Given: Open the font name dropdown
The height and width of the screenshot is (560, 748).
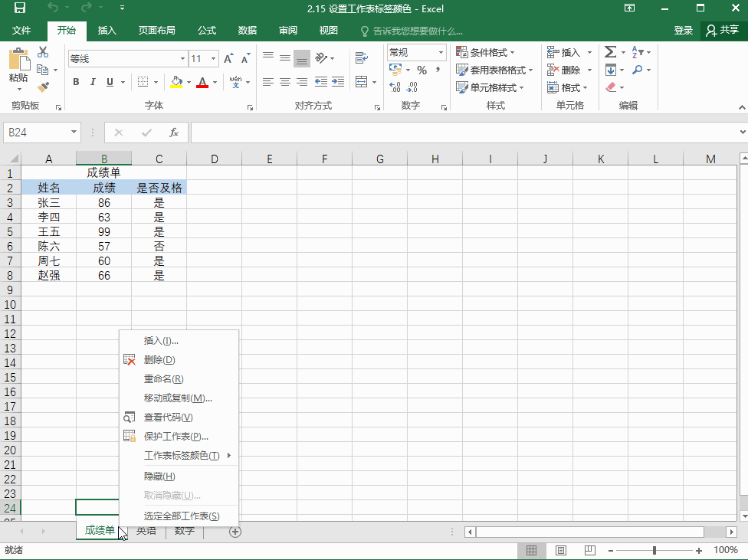Looking at the screenshot, I should click(182, 59).
